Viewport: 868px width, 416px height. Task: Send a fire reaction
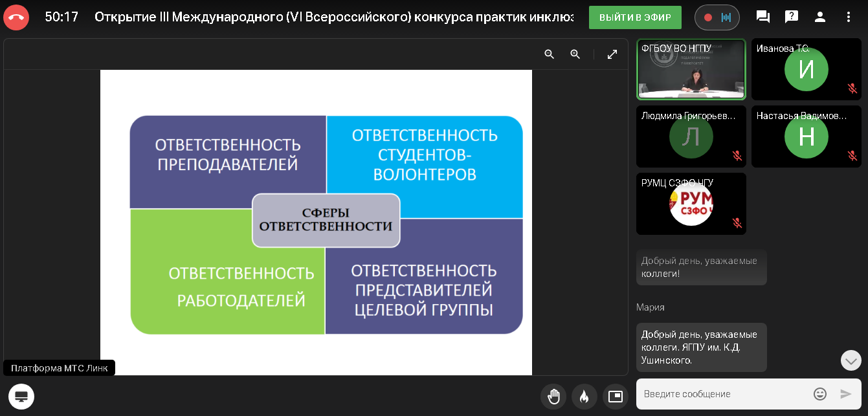[584, 396]
